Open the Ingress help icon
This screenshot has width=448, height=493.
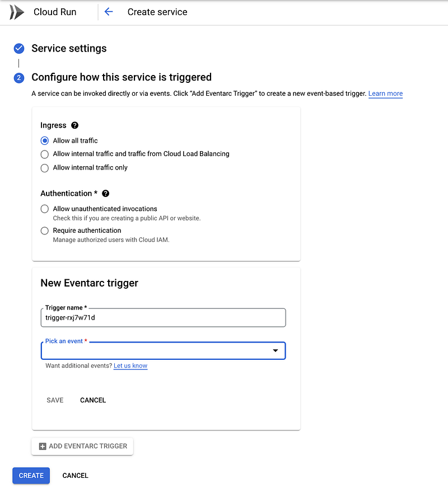[x=74, y=125]
